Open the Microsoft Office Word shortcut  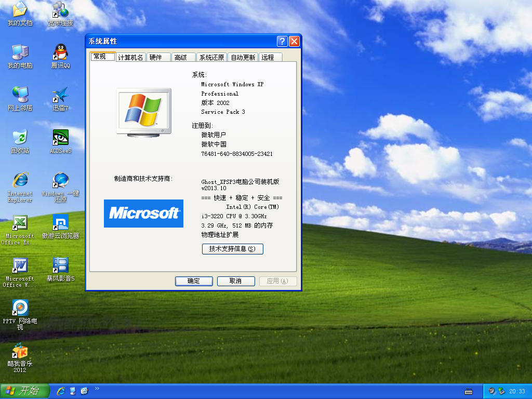tap(20, 272)
